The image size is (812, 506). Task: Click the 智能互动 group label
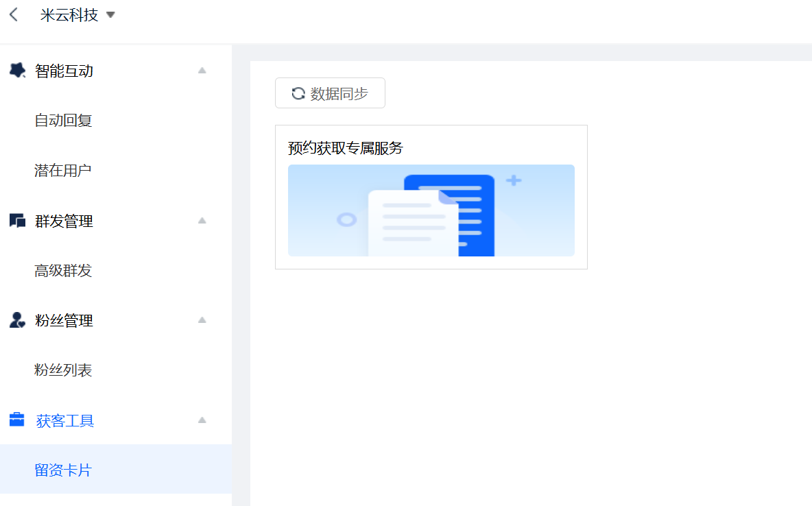(64, 71)
